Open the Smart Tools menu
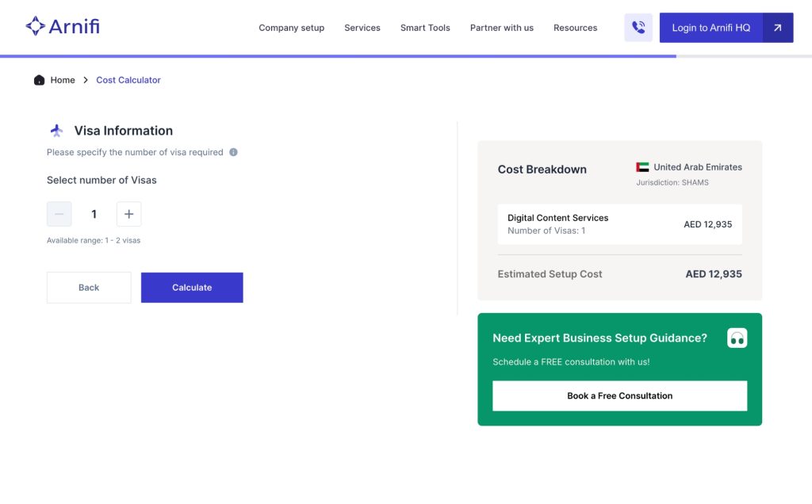This screenshot has height=504, width=812. pyautogui.click(x=425, y=28)
